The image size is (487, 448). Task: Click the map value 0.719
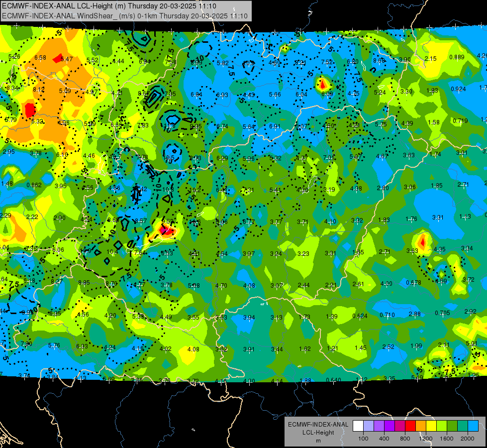460,120
